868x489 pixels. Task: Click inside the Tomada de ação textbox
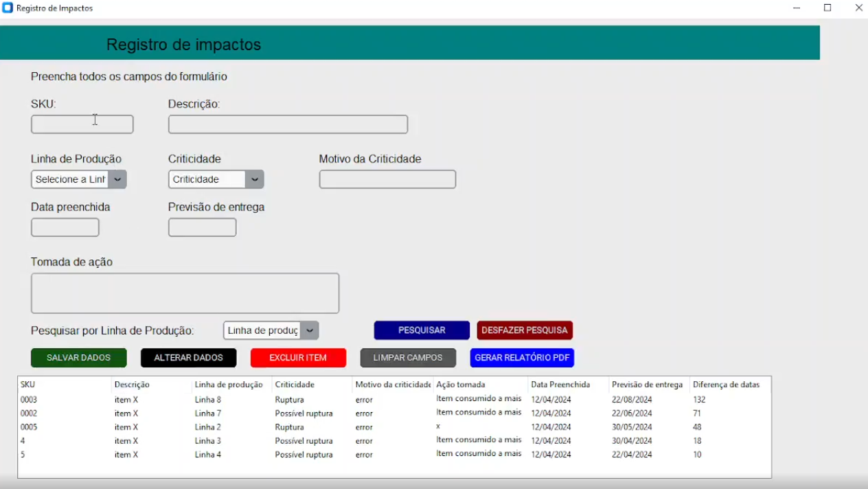pyautogui.click(x=185, y=293)
